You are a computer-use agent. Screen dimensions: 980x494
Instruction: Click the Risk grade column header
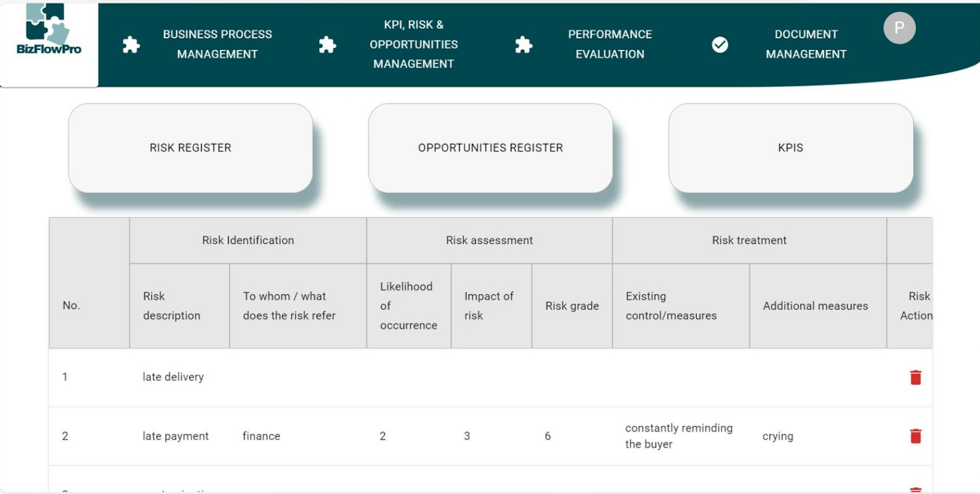[572, 306]
